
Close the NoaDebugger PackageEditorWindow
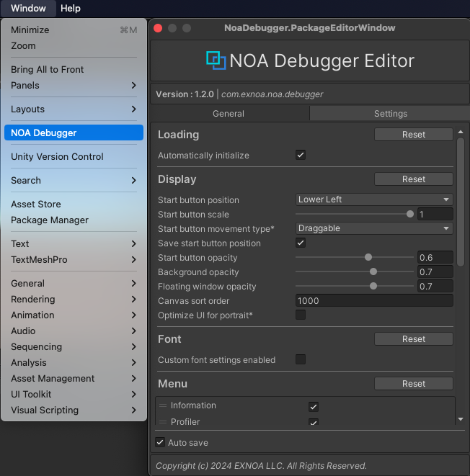[158, 28]
